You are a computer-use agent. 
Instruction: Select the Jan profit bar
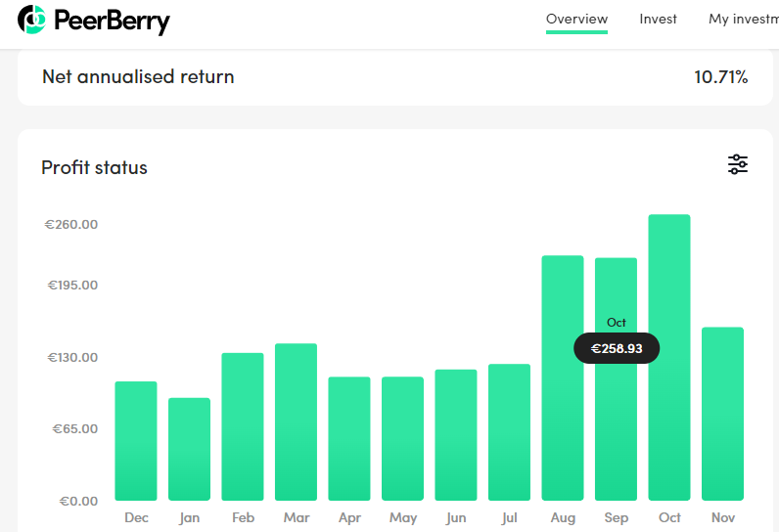pos(189,449)
